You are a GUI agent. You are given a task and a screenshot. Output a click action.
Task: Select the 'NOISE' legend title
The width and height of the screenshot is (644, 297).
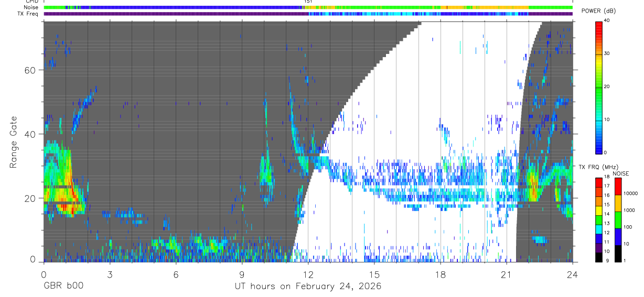[x=620, y=173]
